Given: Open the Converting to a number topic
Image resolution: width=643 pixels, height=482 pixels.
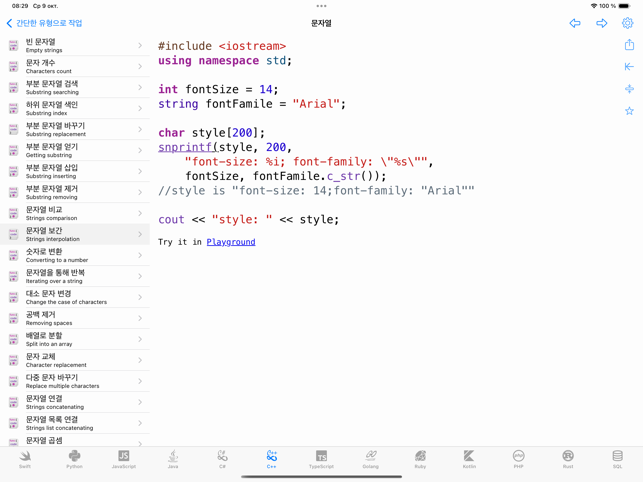Looking at the screenshot, I should pyautogui.click(x=75, y=255).
